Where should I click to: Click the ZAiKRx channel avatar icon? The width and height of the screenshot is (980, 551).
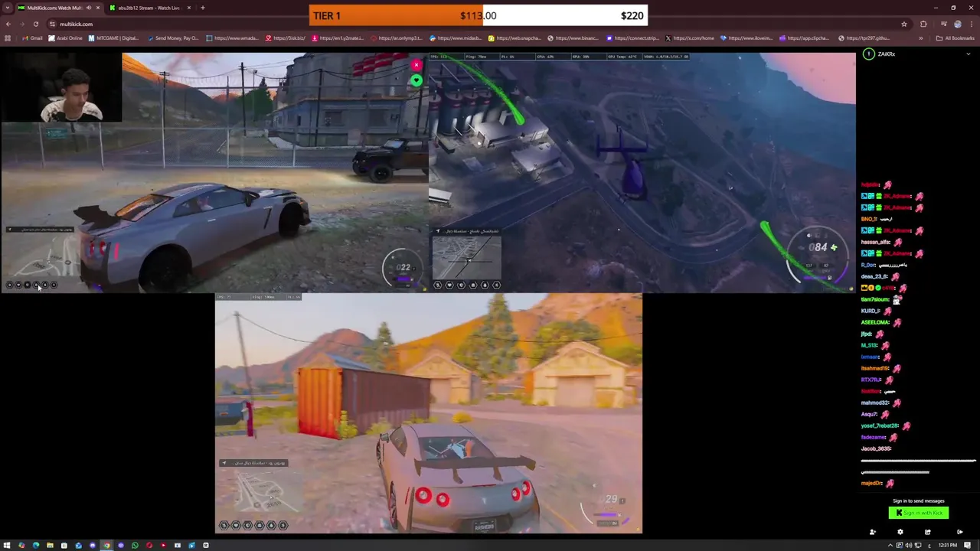coord(868,54)
